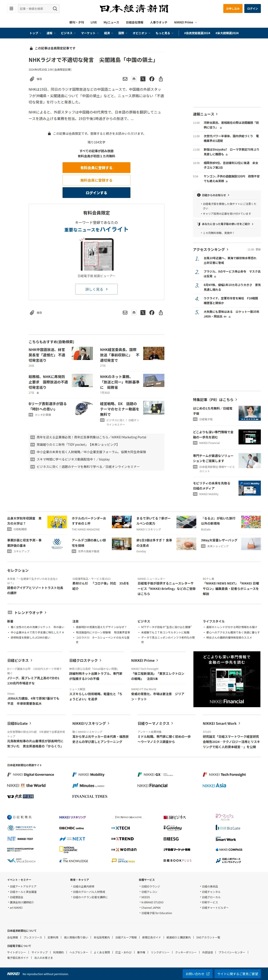Click the お問い合わせ footer button
This screenshot has height=980, width=268.
pos(197,974)
